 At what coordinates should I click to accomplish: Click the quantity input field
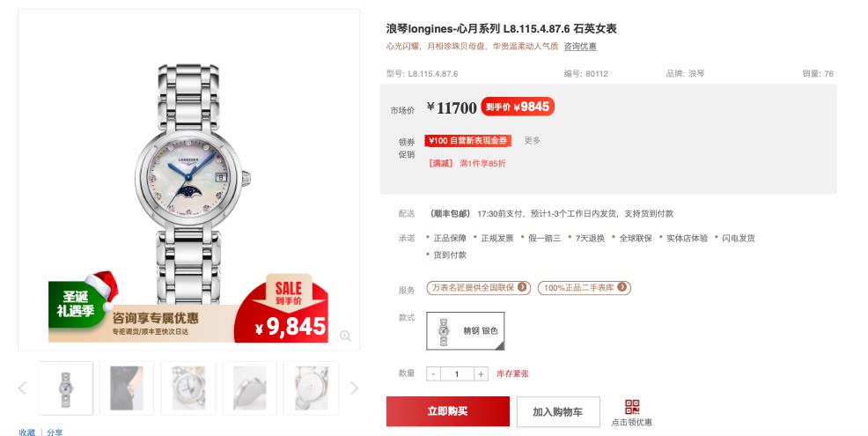(x=457, y=374)
